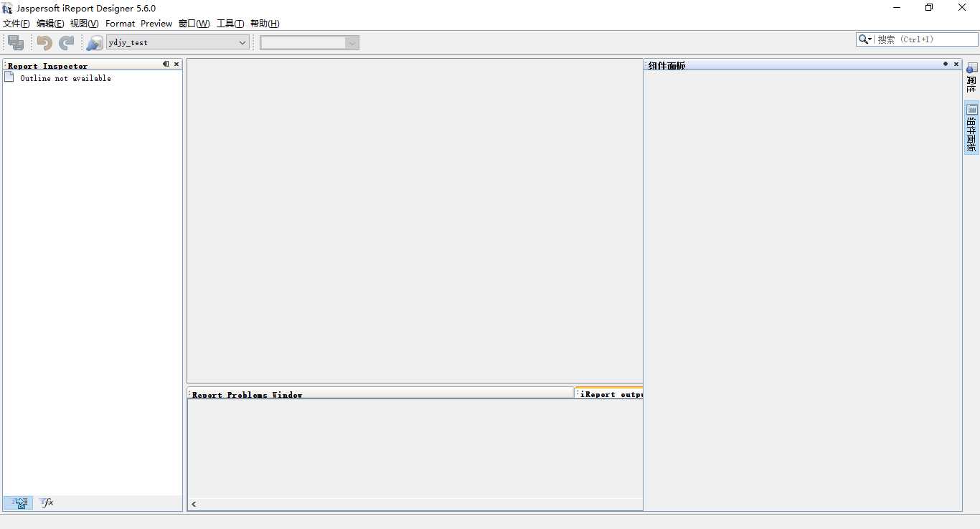Toggle the fx filter expressions button
The image size is (980, 529).
click(x=47, y=503)
